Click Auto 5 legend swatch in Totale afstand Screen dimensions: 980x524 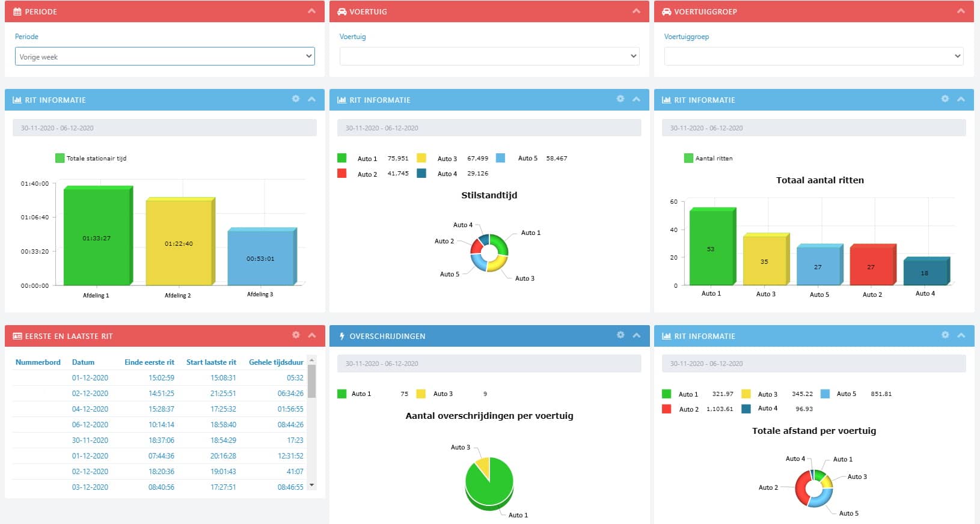(x=825, y=394)
